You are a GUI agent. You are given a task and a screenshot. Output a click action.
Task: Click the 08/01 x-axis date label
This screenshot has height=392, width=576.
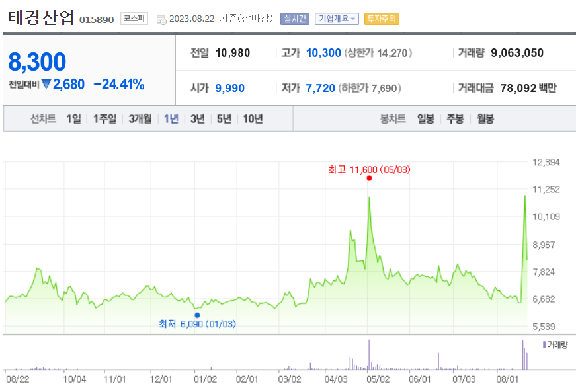(507, 379)
